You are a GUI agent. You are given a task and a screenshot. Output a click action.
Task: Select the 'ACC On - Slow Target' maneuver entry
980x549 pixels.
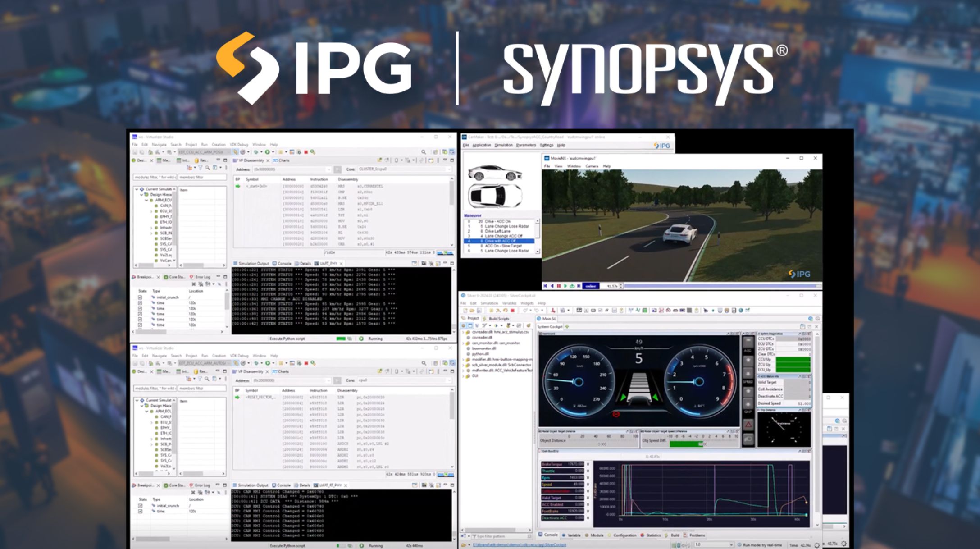tap(502, 246)
